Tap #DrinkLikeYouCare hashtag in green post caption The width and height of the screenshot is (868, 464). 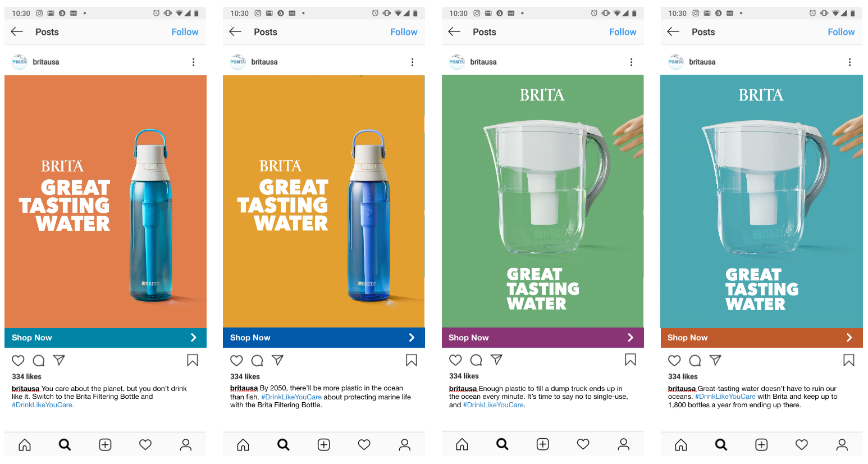[493, 405]
